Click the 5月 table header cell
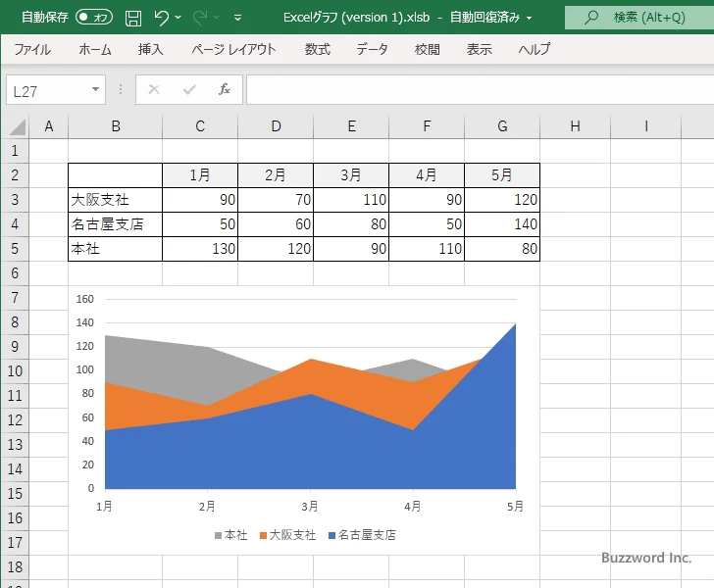714x588 pixels. coord(502,175)
